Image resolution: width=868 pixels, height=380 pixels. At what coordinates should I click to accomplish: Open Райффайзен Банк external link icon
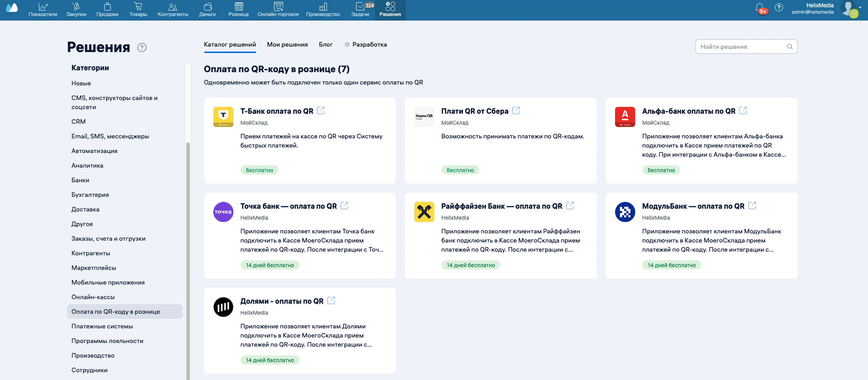pyautogui.click(x=570, y=206)
